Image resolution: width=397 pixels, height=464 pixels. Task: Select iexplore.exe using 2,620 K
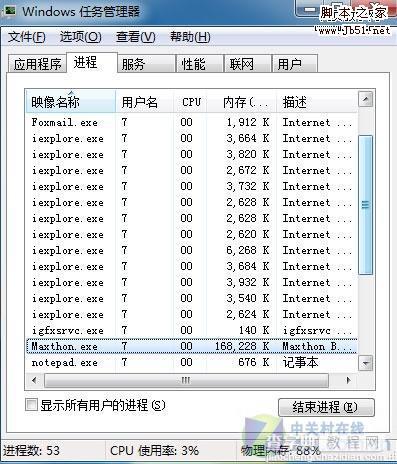(x=192, y=234)
